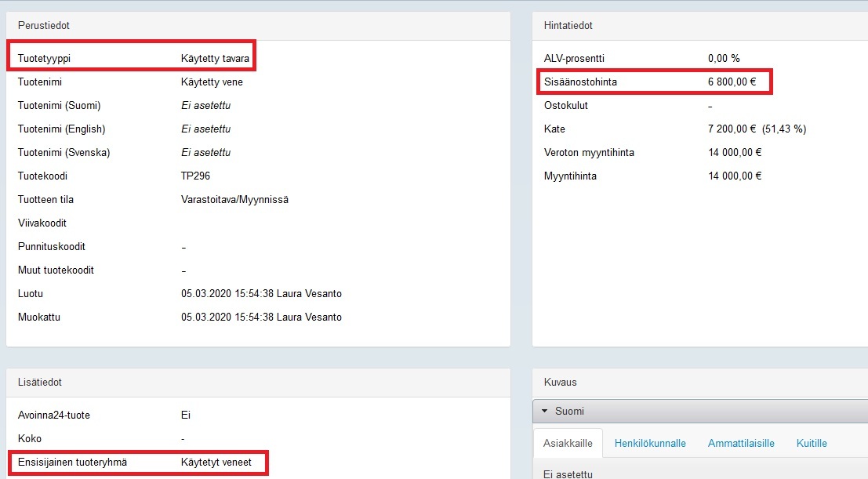This screenshot has width=868, height=479.
Task: Switch to the Asiakkaille tab
Action: click(568, 443)
